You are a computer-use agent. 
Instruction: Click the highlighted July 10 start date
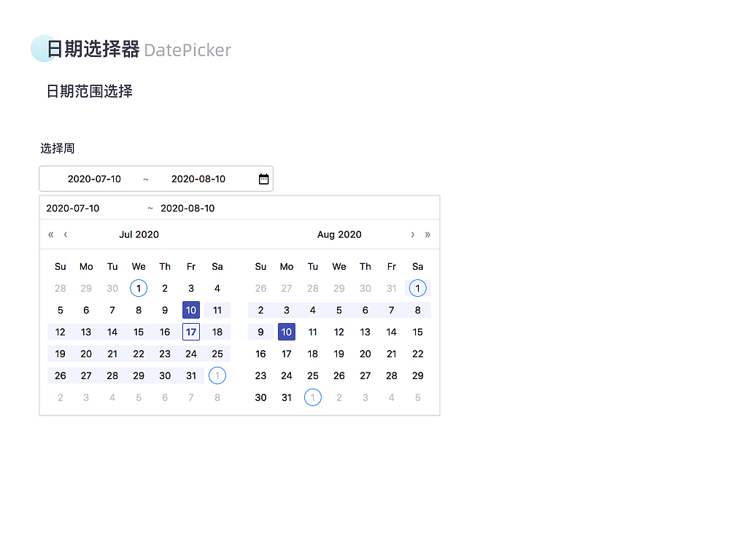(191, 310)
